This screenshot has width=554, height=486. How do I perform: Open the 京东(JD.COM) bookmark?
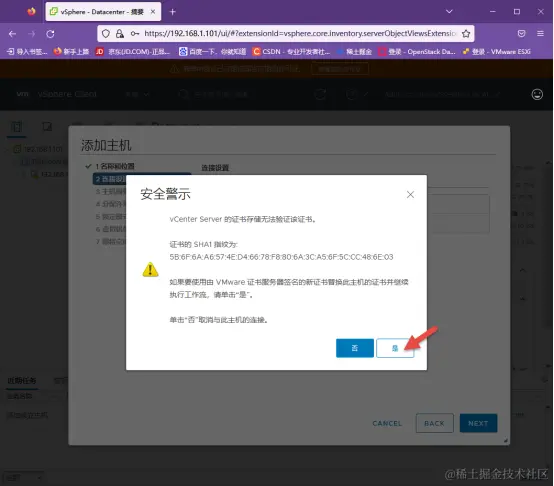133,52
